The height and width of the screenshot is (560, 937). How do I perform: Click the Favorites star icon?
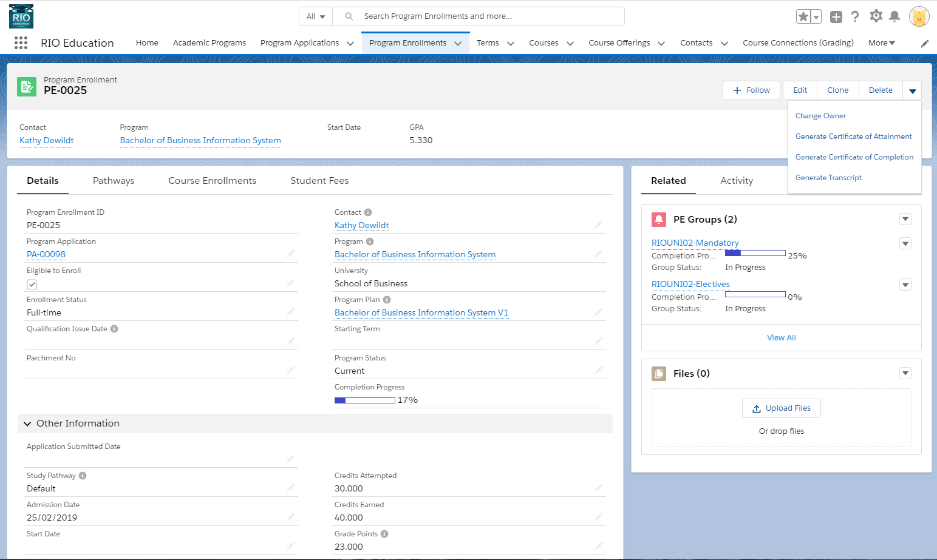(803, 17)
